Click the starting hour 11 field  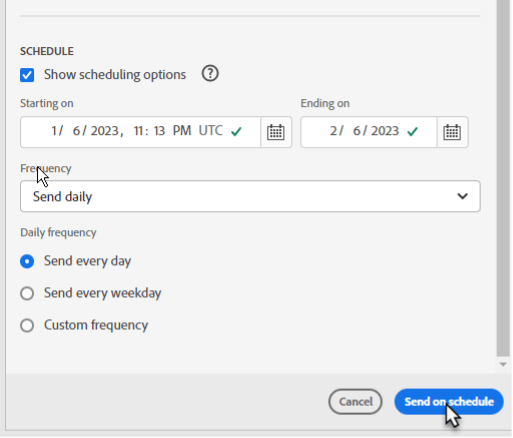[x=138, y=131]
